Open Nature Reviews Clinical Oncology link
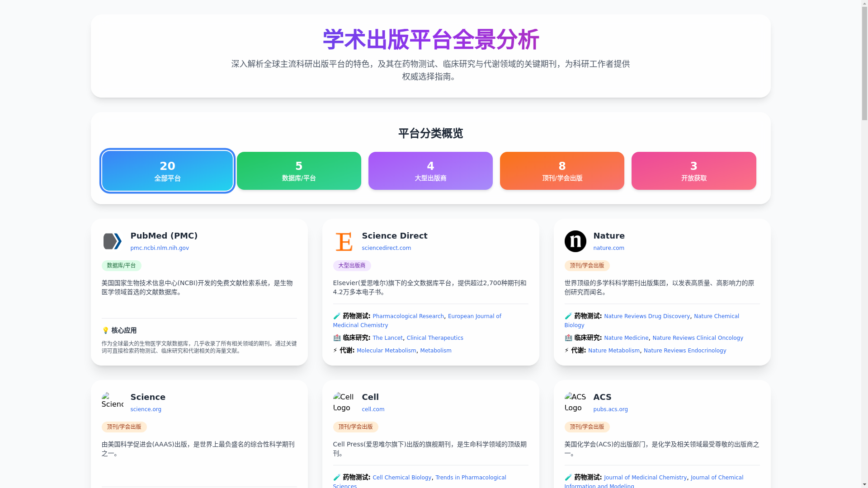Screen dimensions: 868x488 [698, 338]
